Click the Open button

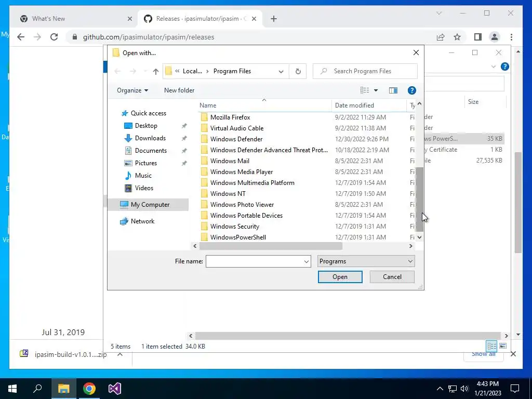click(x=340, y=277)
